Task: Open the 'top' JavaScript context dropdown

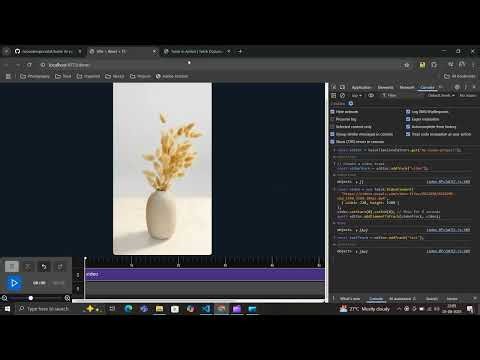Action: pyautogui.click(x=357, y=96)
